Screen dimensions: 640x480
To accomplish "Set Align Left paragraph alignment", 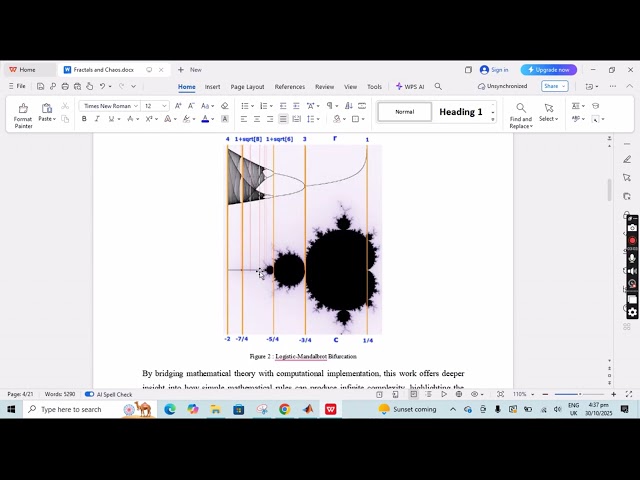I will 244,119.
